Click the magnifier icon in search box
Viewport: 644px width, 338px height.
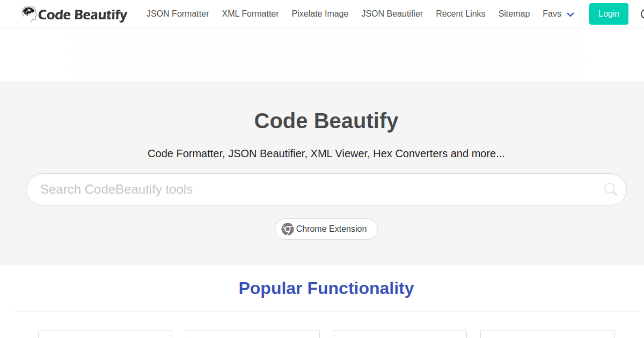[x=610, y=189]
